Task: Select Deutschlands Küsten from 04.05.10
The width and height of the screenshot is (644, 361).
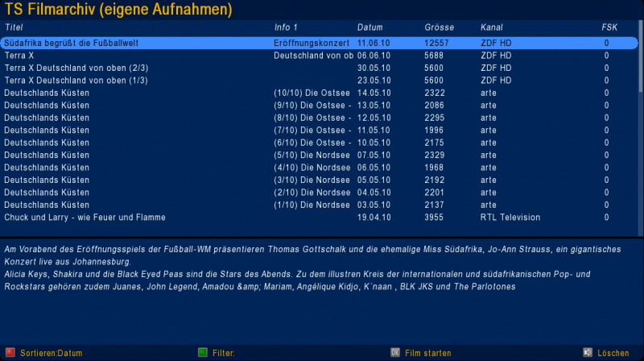Action: 319,193
